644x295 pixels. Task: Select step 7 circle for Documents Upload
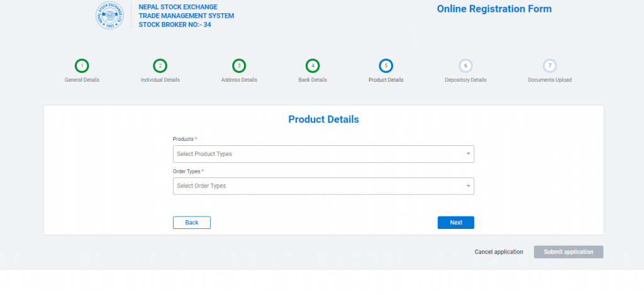click(x=550, y=65)
